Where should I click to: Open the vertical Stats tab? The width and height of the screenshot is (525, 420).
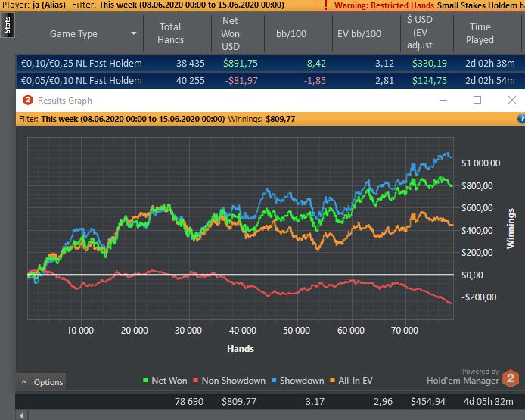coord(7,26)
